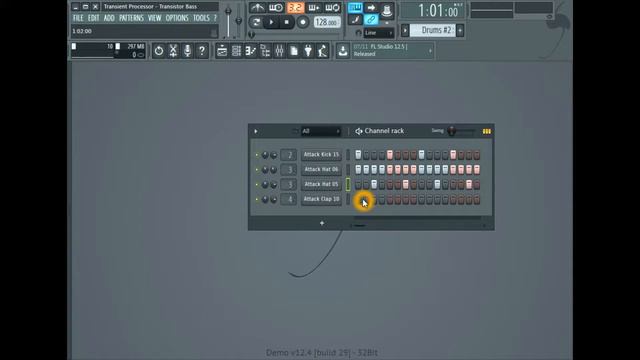Image resolution: width=640 pixels, height=360 pixels.
Task: Click the Attack Kick 15 channel button
Action: coord(321,155)
